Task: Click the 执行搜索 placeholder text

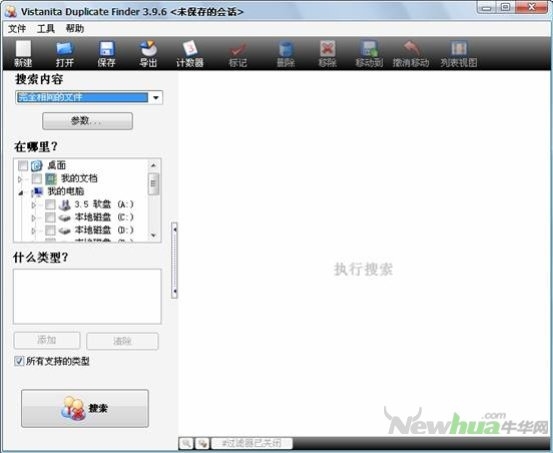Action: click(363, 269)
